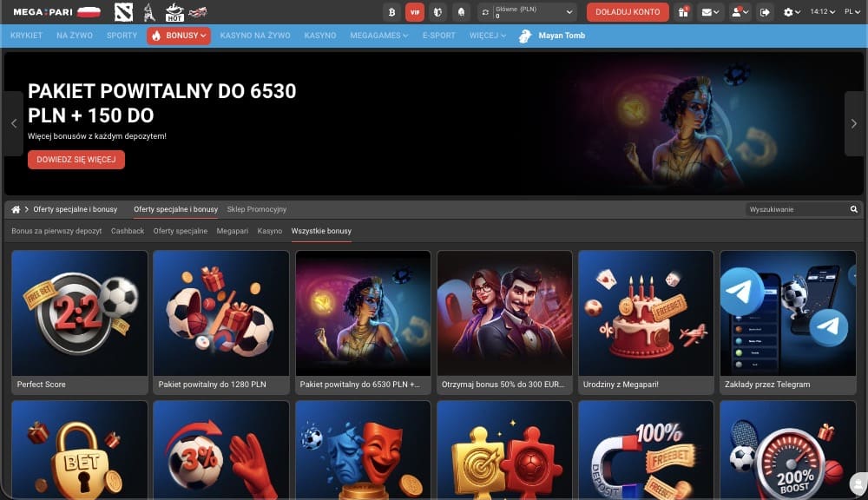The height and width of the screenshot is (500, 868).
Task: Open the settings gear dropdown
Action: tap(792, 12)
